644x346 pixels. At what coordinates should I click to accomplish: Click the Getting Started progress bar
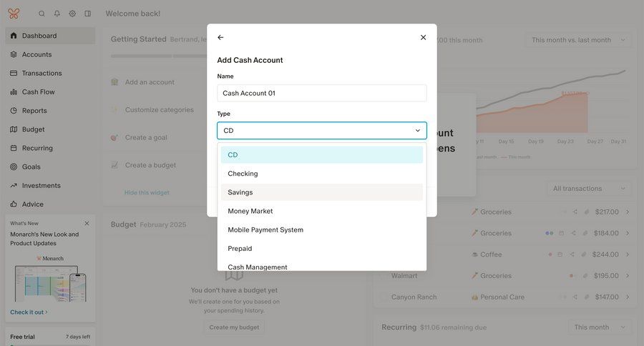[x=160, y=56]
